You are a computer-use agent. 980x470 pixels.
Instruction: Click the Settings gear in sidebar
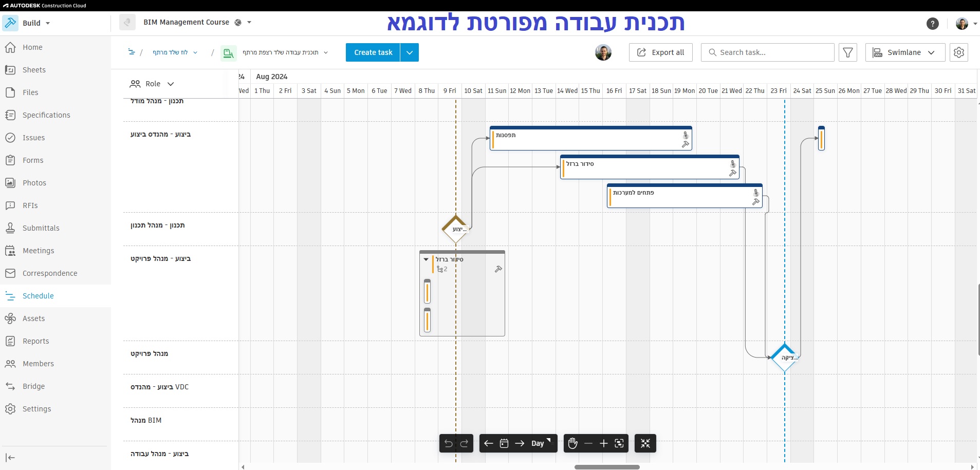[x=10, y=409]
